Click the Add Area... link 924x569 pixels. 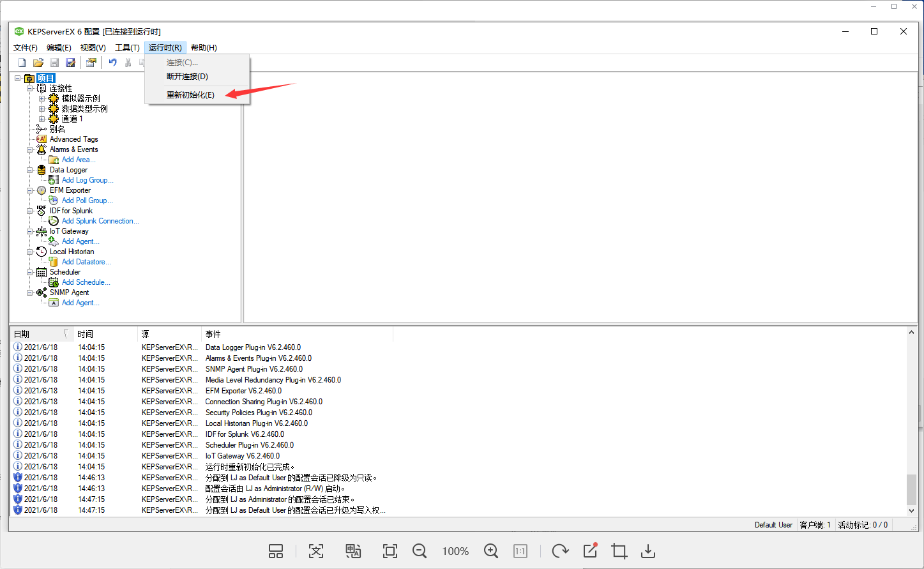coord(79,160)
